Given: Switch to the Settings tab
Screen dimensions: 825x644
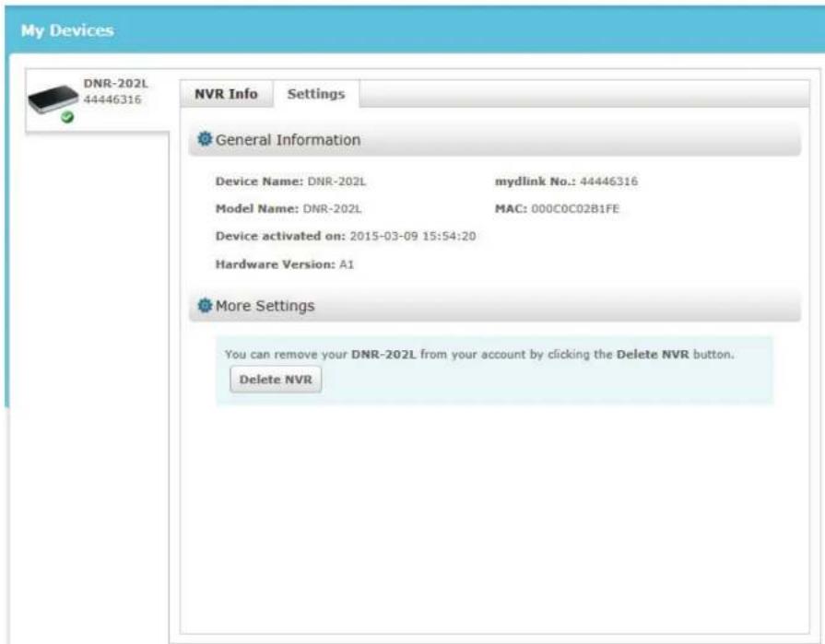Looking at the screenshot, I should pos(316,94).
